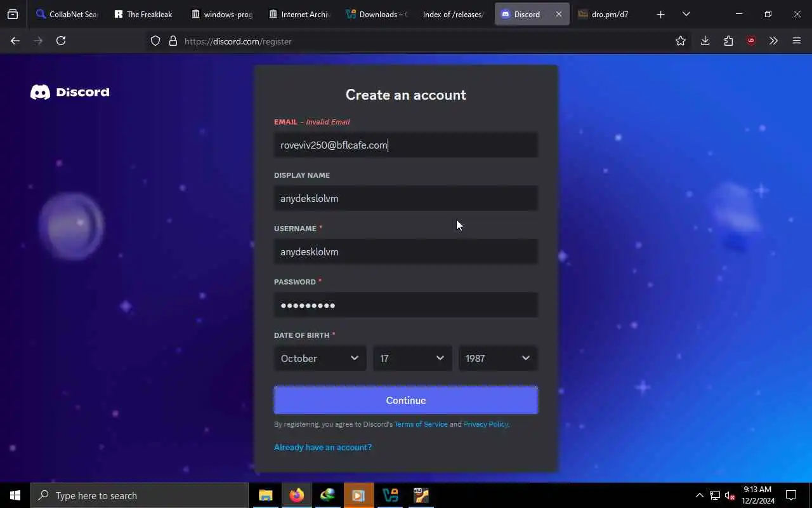
Task: Switch to The Freakleak tab
Action: point(143,14)
